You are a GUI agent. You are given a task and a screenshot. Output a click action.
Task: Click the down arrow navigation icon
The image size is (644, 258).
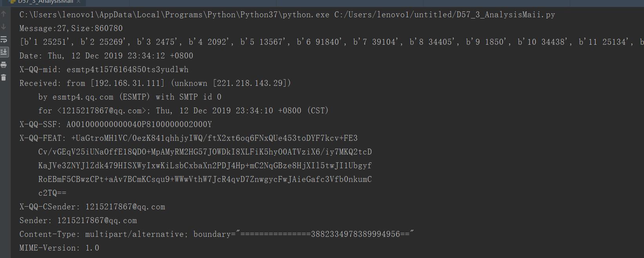[4, 26]
